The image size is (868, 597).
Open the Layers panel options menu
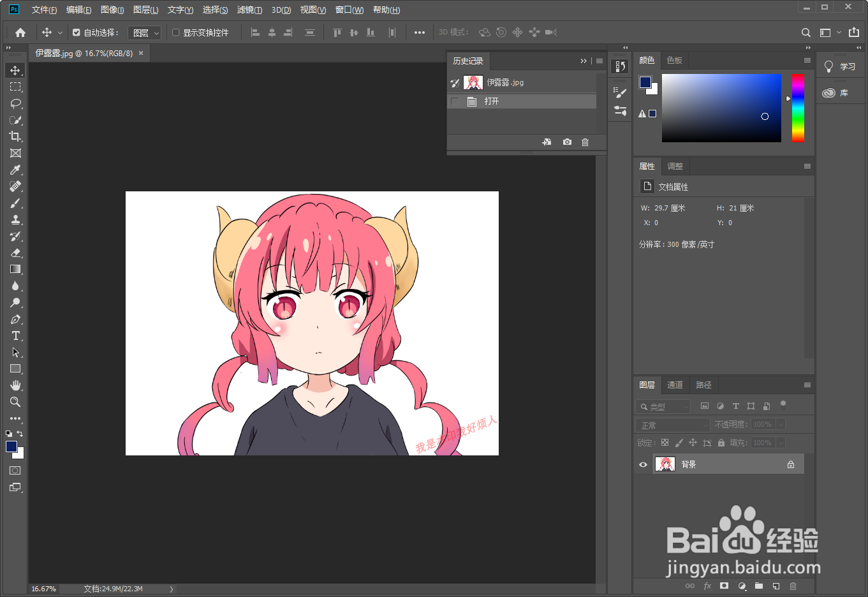[807, 385]
